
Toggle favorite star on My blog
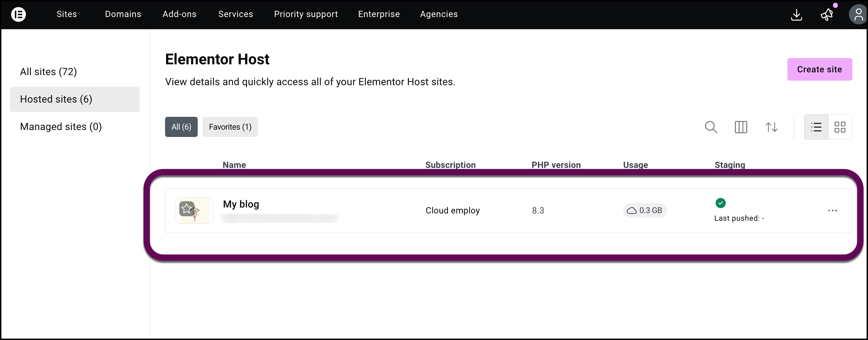pos(187,209)
